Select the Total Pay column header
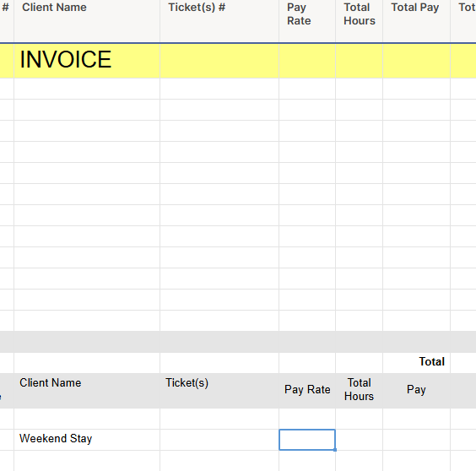This screenshot has width=476, height=471. [x=417, y=20]
